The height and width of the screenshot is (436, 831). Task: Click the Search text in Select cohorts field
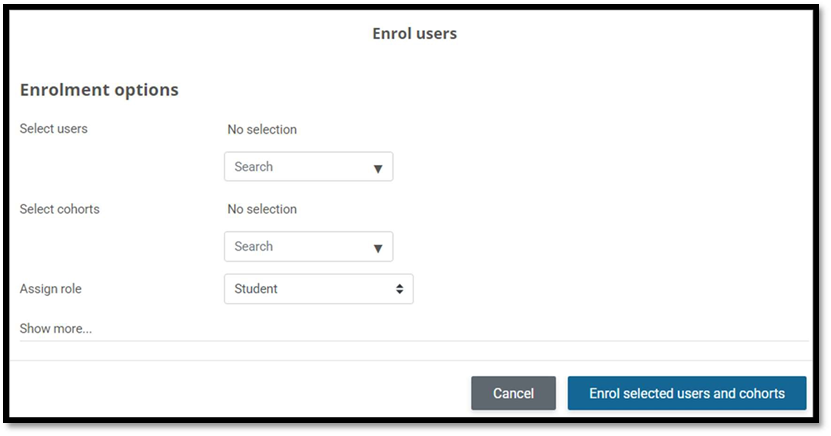click(x=254, y=246)
